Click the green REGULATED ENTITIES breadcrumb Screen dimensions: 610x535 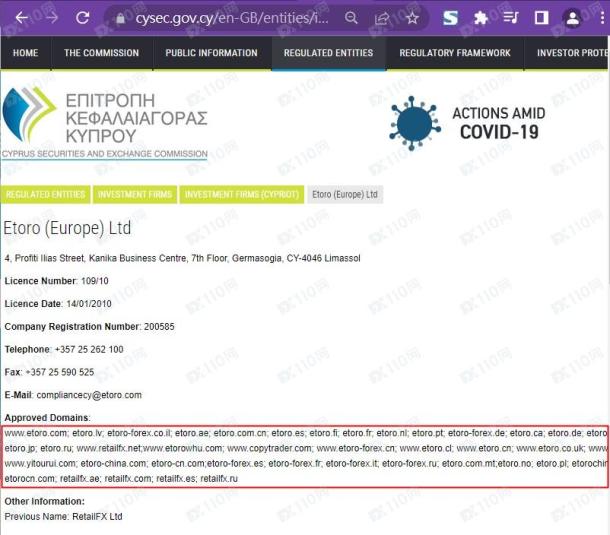(x=46, y=195)
